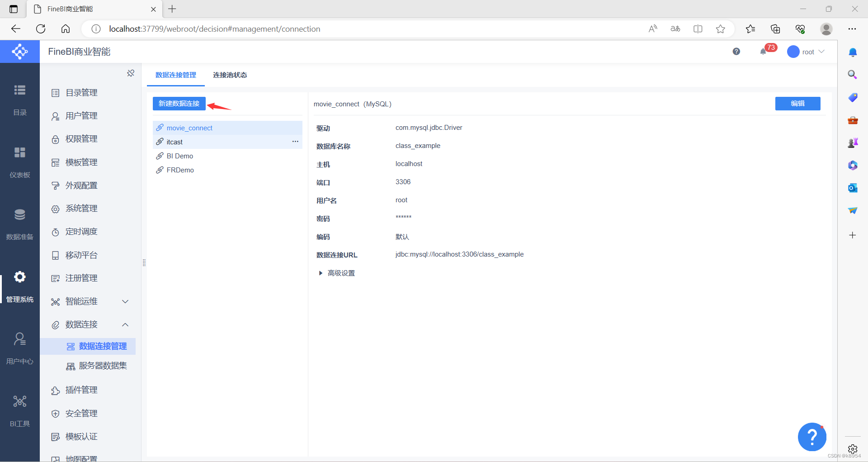Open 移动平台 menu item
The width and height of the screenshot is (868, 462).
coord(81,255)
